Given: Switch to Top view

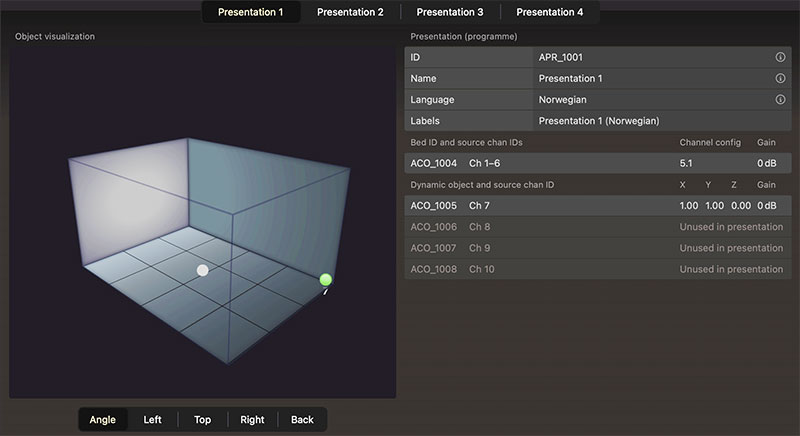Looking at the screenshot, I should pos(202,420).
